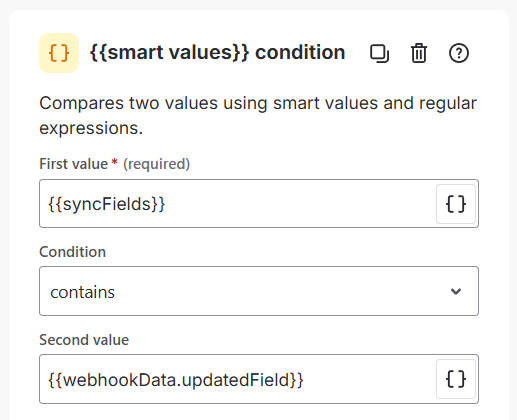Click the 'Condition' field label
The width and height of the screenshot is (517, 420).
point(72,252)
